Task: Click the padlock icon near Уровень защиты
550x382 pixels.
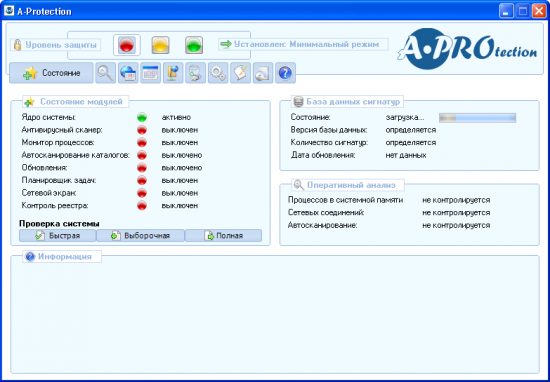Action: coord(17,45)
